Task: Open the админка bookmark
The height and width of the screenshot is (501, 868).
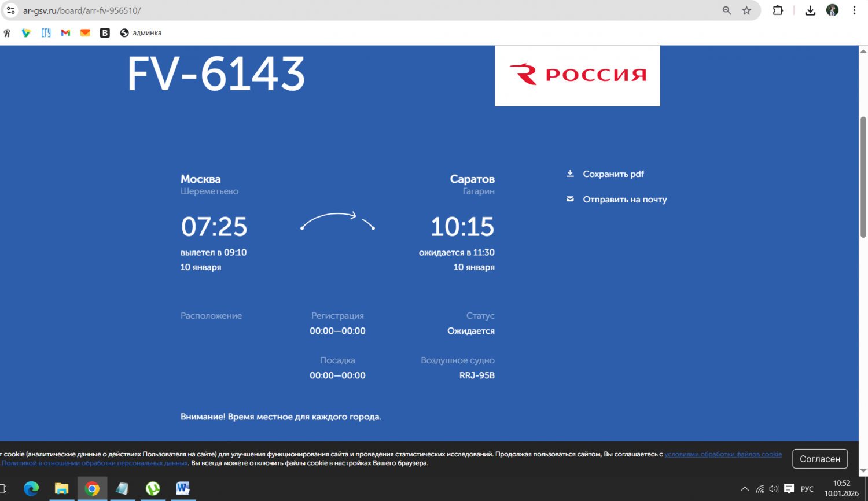Action: tap(141, 33)
